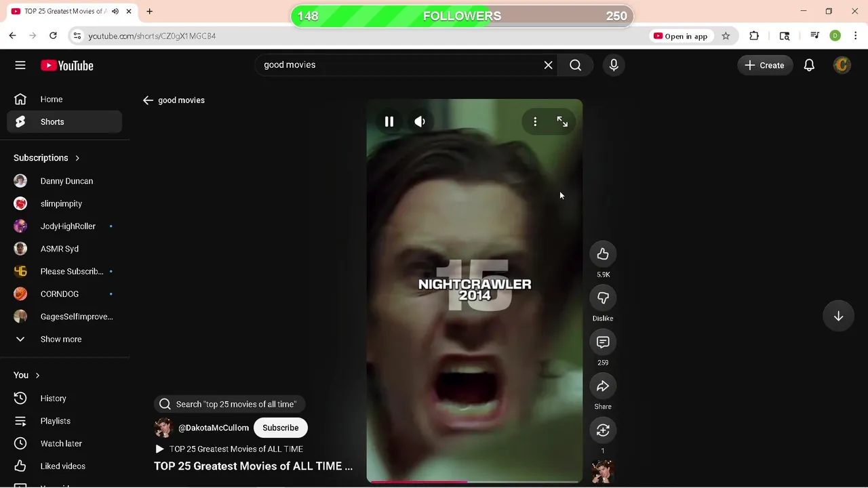Expand the You section
868x488 pixels.
(x=27, y=375)
